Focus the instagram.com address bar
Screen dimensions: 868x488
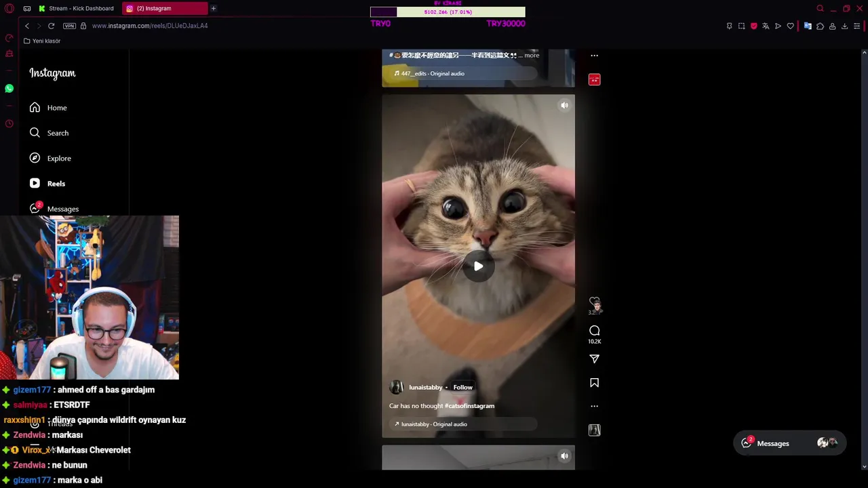(x=150, y=26)
